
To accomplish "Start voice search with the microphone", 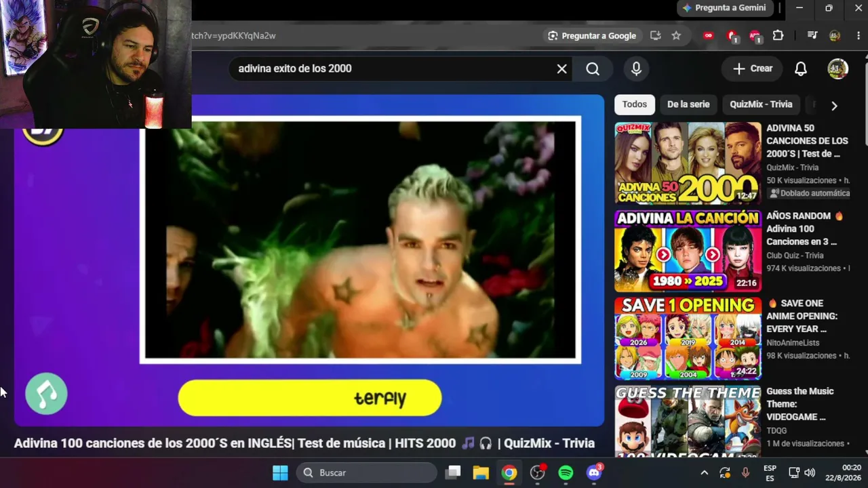I will (636, 68).
